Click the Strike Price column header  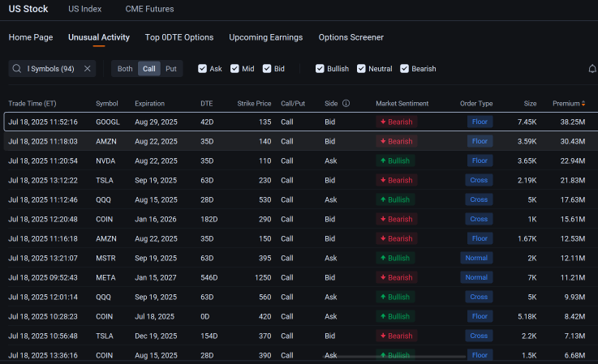[254, 103]
